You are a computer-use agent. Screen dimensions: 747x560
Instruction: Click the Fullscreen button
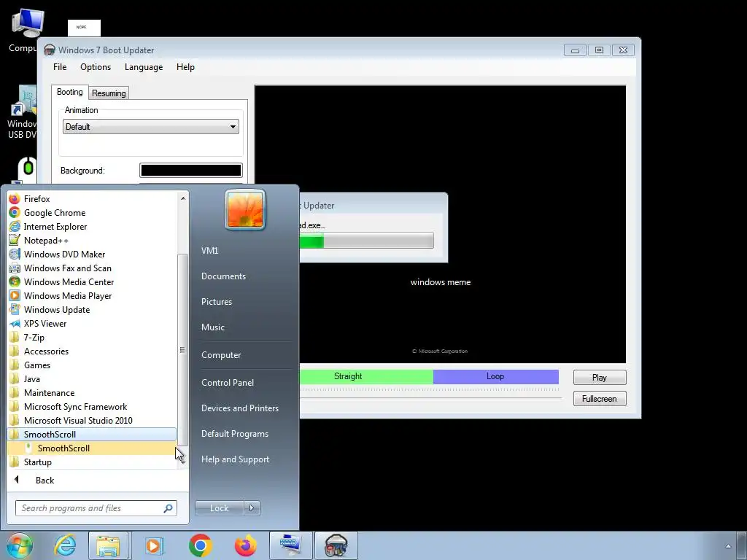[600, 399]
